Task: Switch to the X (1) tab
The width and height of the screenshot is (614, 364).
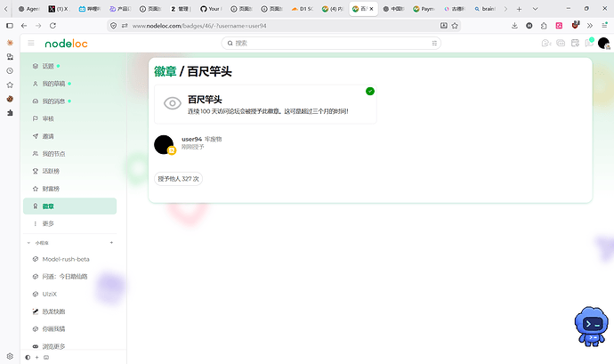Action: pyautogui.click(x=59, y=9)
